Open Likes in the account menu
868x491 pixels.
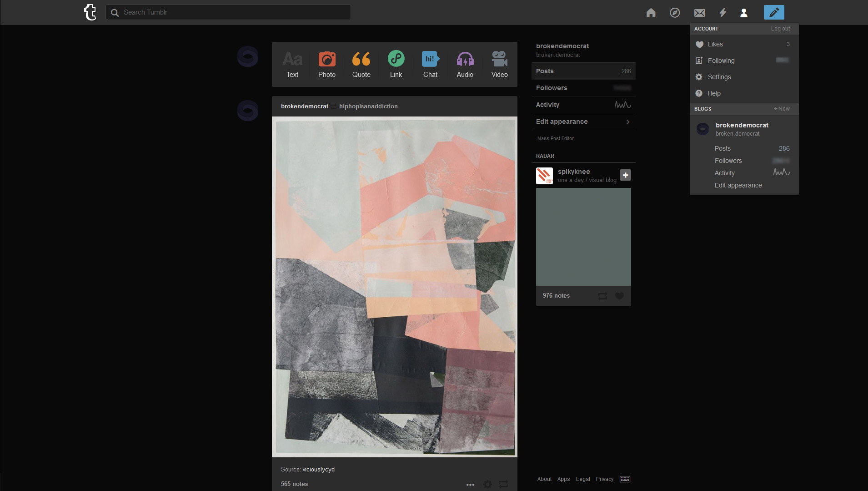744,44
